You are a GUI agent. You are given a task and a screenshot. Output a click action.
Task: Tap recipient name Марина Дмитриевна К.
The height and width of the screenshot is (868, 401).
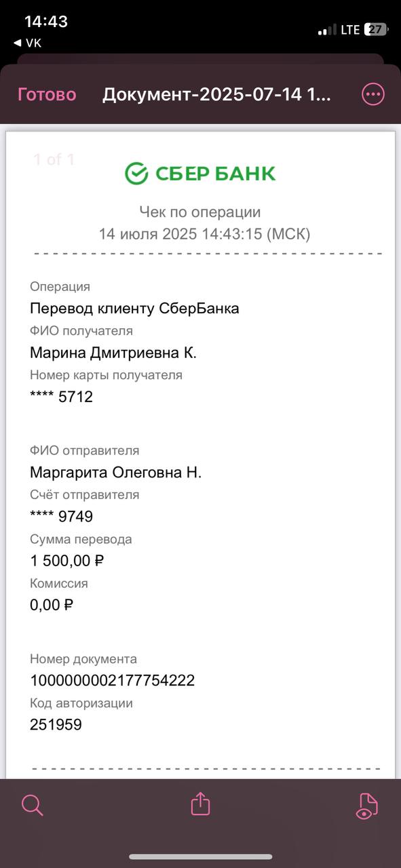coord(113,353)
